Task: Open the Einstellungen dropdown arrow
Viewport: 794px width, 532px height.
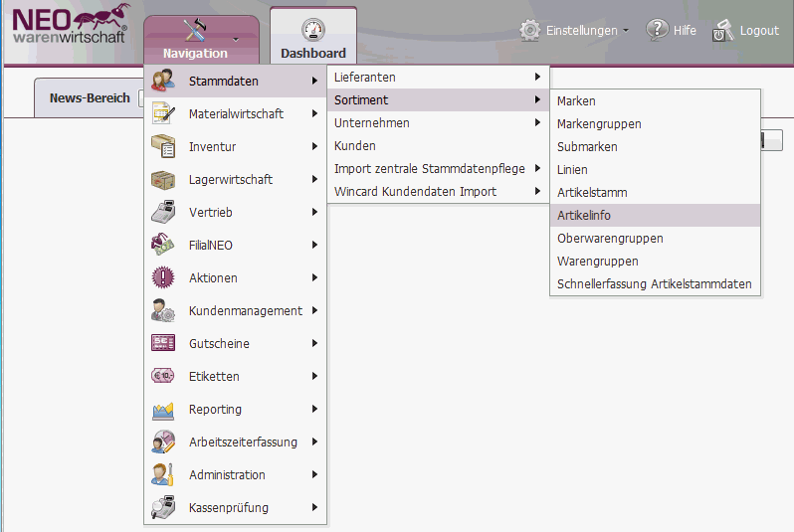Action: pos(626,31)
